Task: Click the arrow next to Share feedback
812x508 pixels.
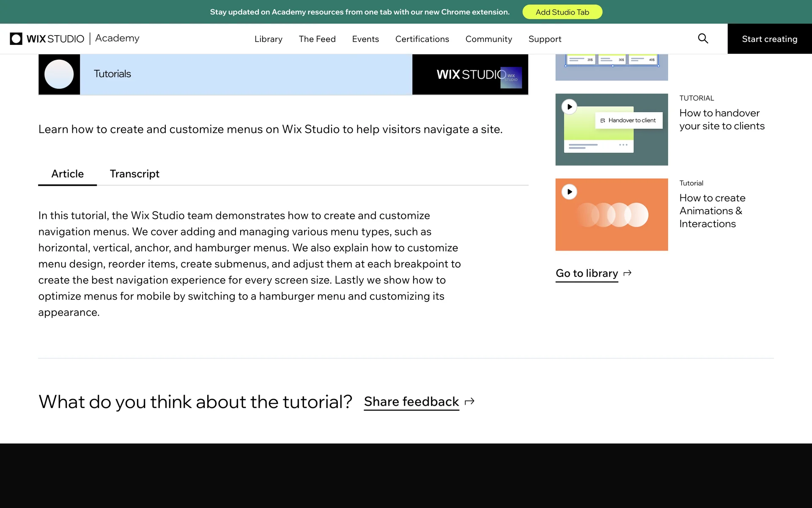Action: [469, 401]
